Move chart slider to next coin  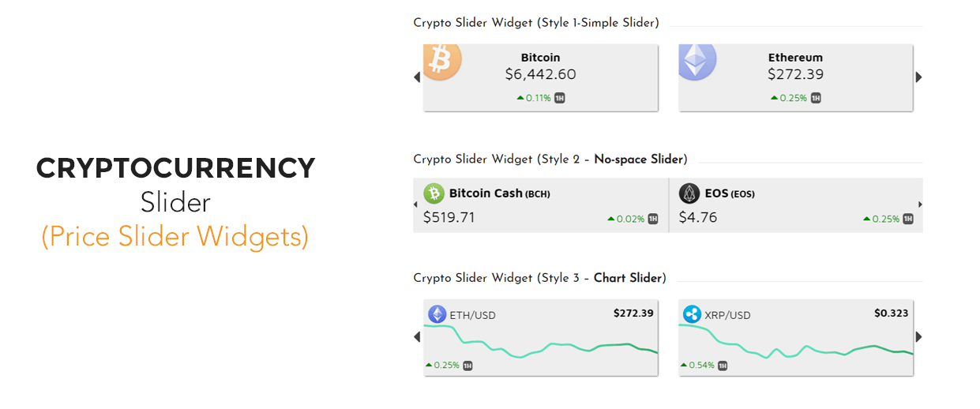(918, 337)
